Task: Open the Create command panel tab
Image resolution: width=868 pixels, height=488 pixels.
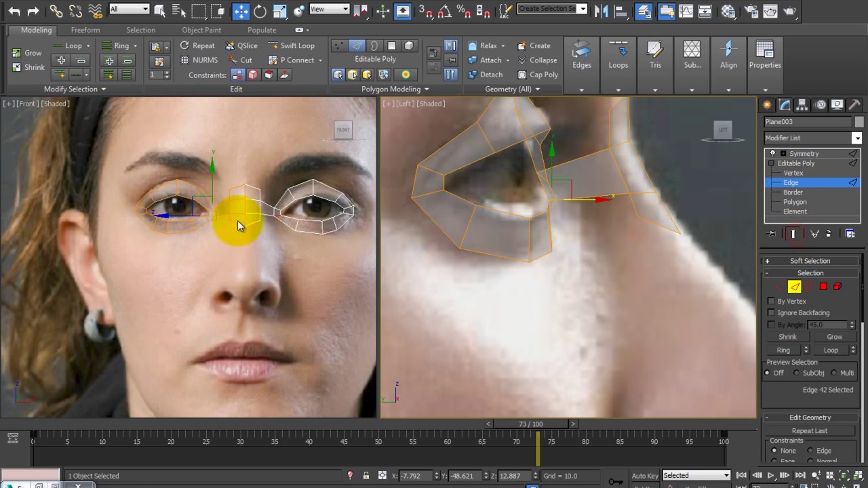Action: [767, 104]
